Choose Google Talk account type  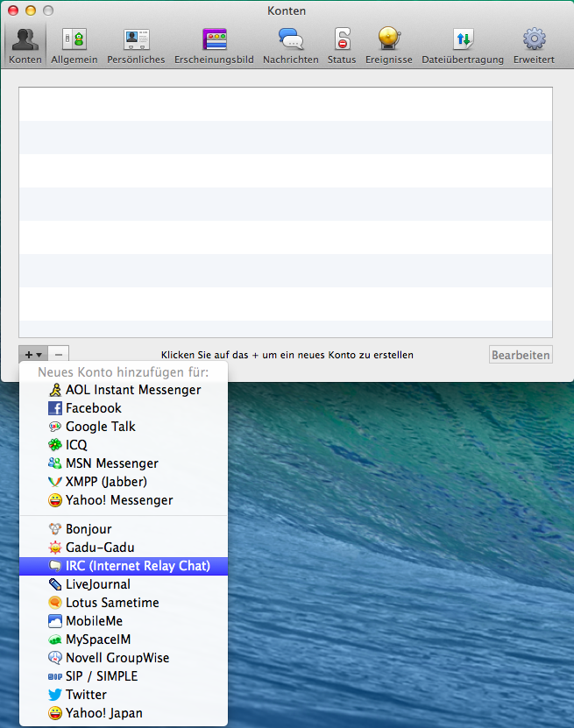coord(100,427)
